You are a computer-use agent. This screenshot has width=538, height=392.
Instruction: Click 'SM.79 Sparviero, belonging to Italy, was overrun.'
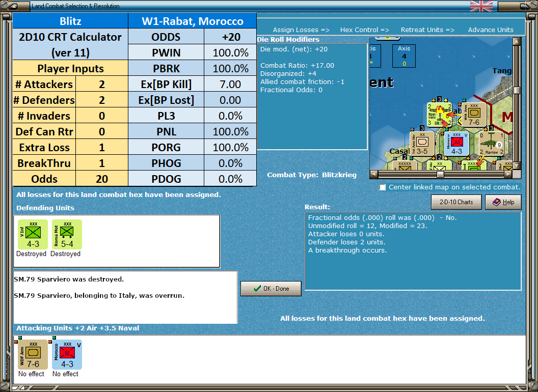[99, 296]
